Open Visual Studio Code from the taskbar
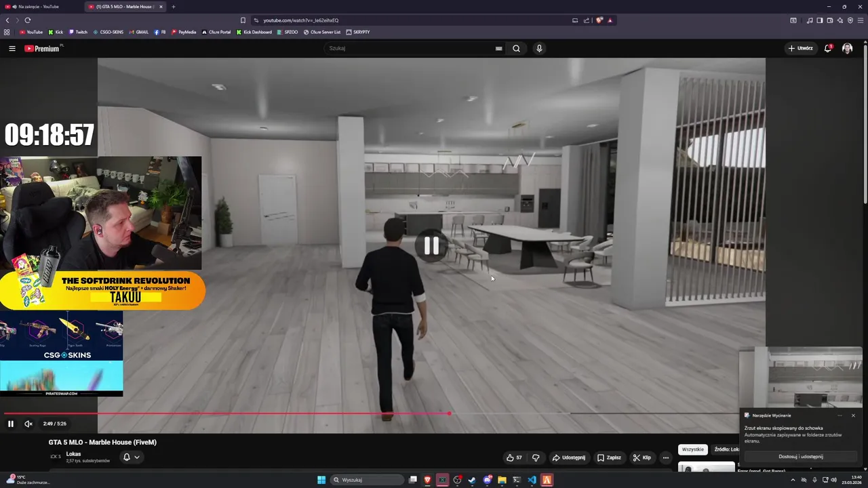 point(532,480)
